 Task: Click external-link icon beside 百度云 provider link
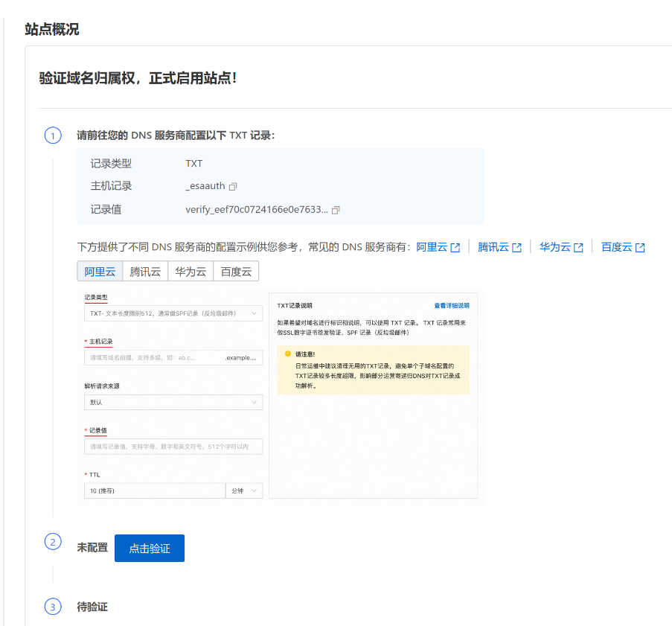[x=640, y=248]
